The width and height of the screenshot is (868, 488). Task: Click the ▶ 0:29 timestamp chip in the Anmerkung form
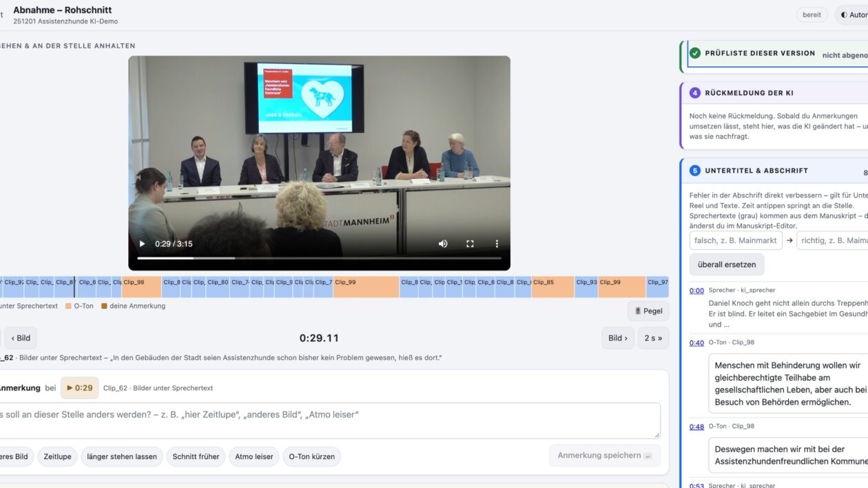click(79, 388)
